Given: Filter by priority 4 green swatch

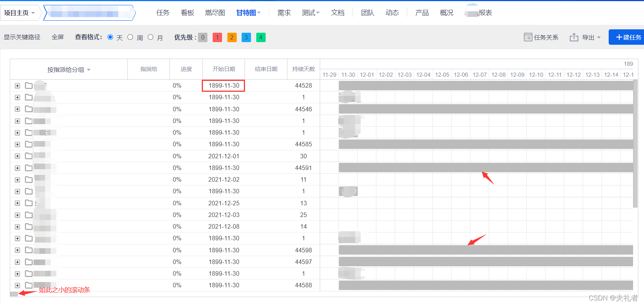Looking at the screenshot, I should click(261, 37).
